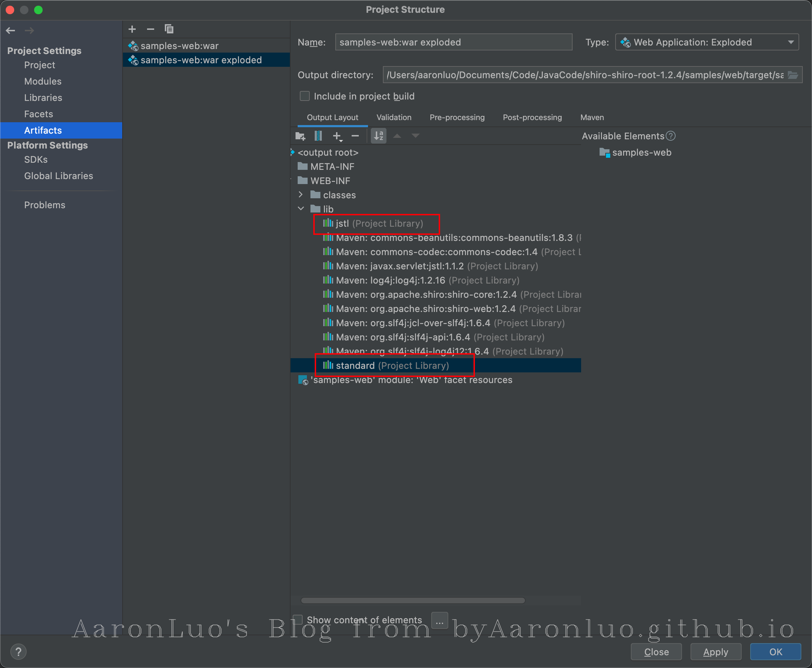This screenshot has width=812, height=668.
Task: Click the remove artifact minus icon
Action: coord(150,29)
